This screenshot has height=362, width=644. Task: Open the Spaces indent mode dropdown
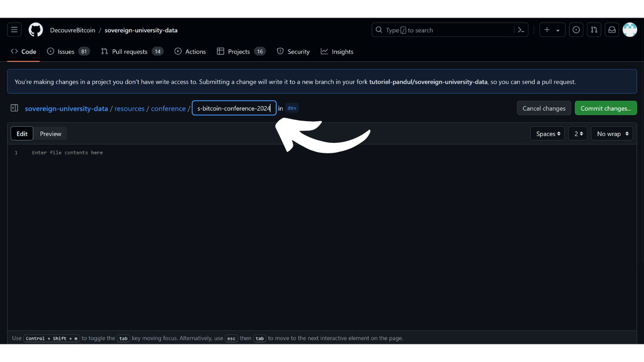[547, 134]
